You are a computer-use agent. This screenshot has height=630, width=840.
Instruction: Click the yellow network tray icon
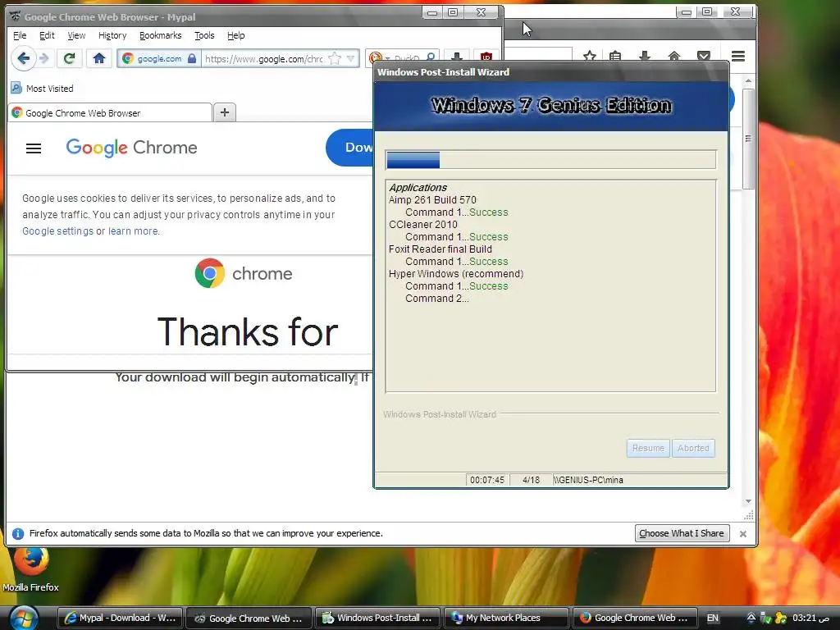tap(781, 619)
